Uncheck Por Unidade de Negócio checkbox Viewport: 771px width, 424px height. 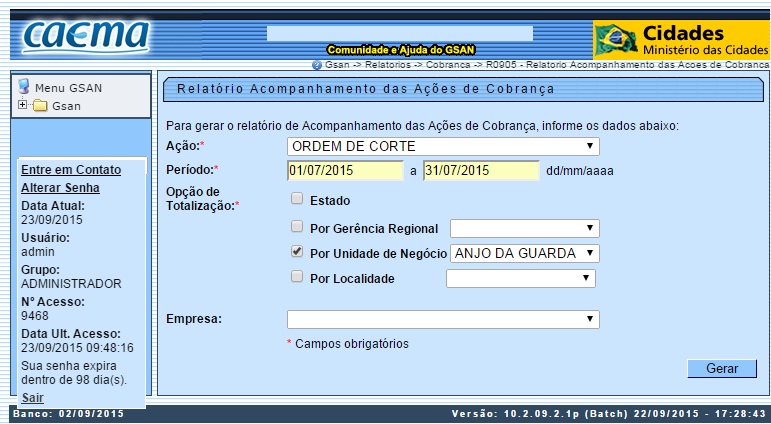[297, 252]
